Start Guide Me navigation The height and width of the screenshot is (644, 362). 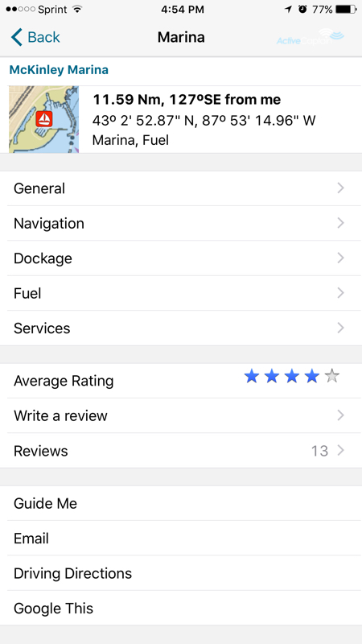pos(181,503)
